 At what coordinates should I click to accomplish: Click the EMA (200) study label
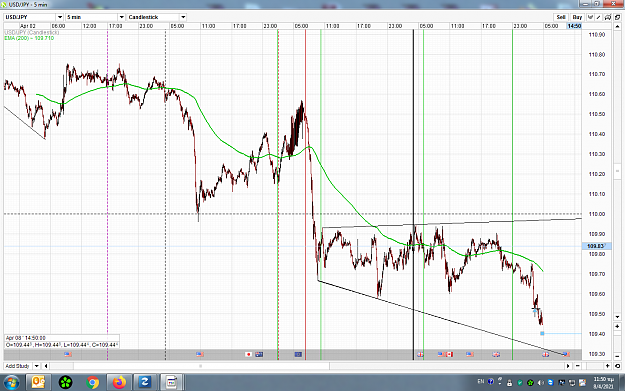click(x=29, y=38)
